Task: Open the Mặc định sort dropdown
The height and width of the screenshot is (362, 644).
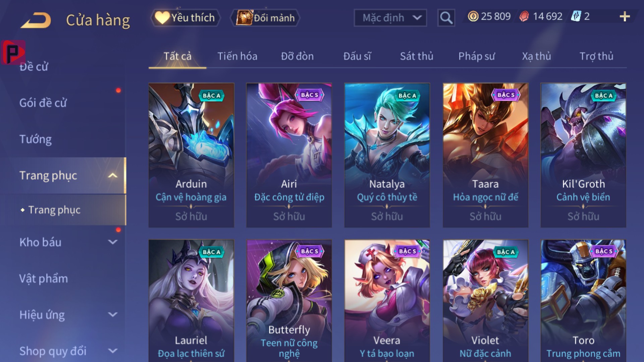Action: coord(390,17)
